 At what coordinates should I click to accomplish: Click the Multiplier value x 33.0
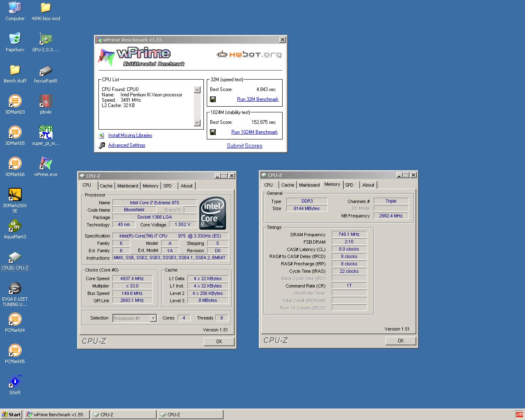pos(132,286)
